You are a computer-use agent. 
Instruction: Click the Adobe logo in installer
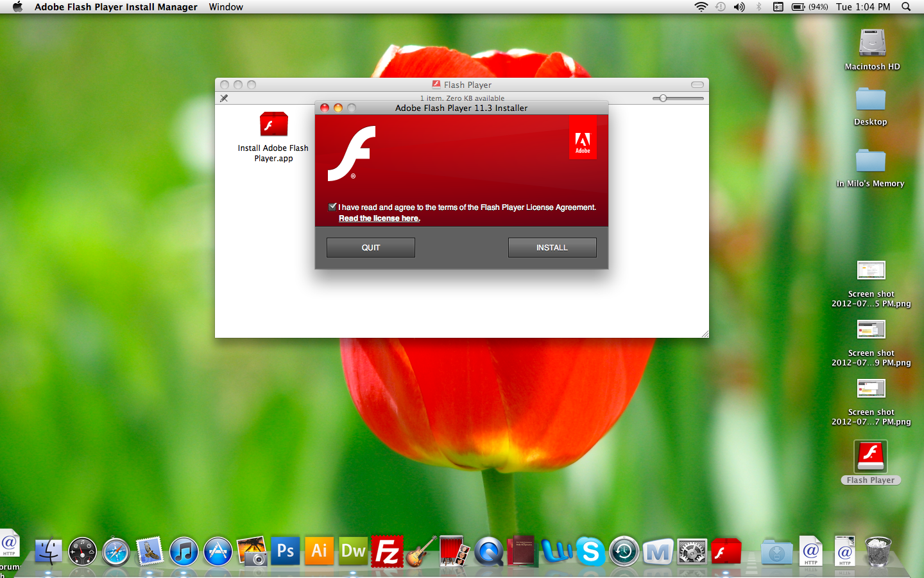pyautogui.click(x=583, y=138)
